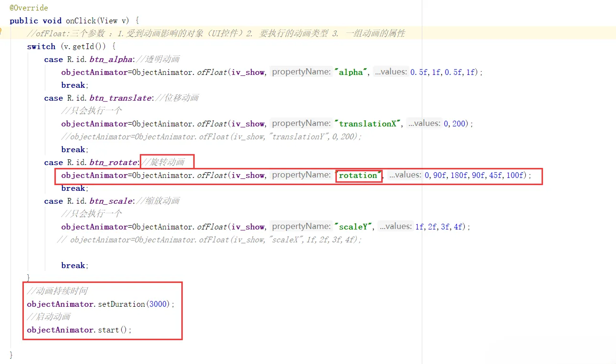Click the values 1f,2f,3f,4f on the scaleY line
This screenshot has width=616, height=364.
pyautogui.click(x=439, y=227)
